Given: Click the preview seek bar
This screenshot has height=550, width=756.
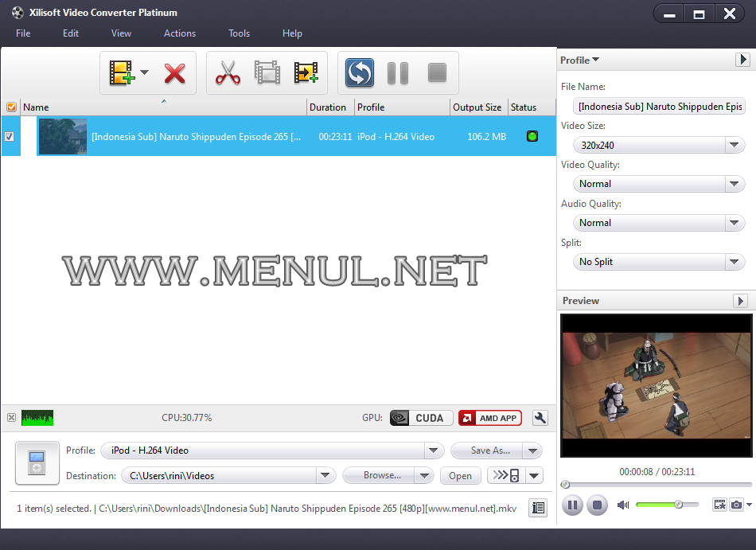Looking at the screenshot, I should click(x=657, y=485).
